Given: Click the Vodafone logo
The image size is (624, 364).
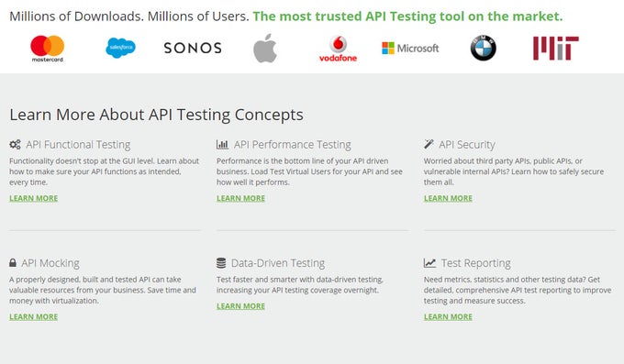Looking at the screenshot, I should point(338,49).
